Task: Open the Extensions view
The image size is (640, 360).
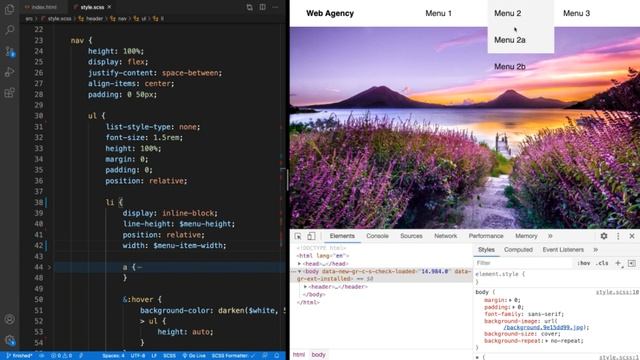Action: [x=9, y=93]
